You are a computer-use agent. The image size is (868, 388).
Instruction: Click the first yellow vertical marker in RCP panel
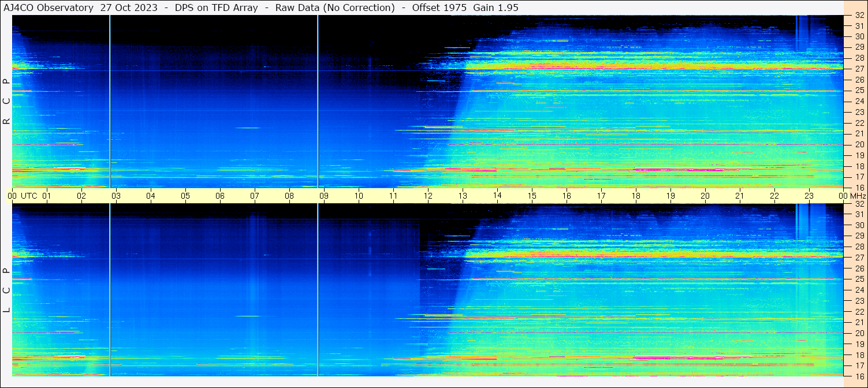click(110, 101)
